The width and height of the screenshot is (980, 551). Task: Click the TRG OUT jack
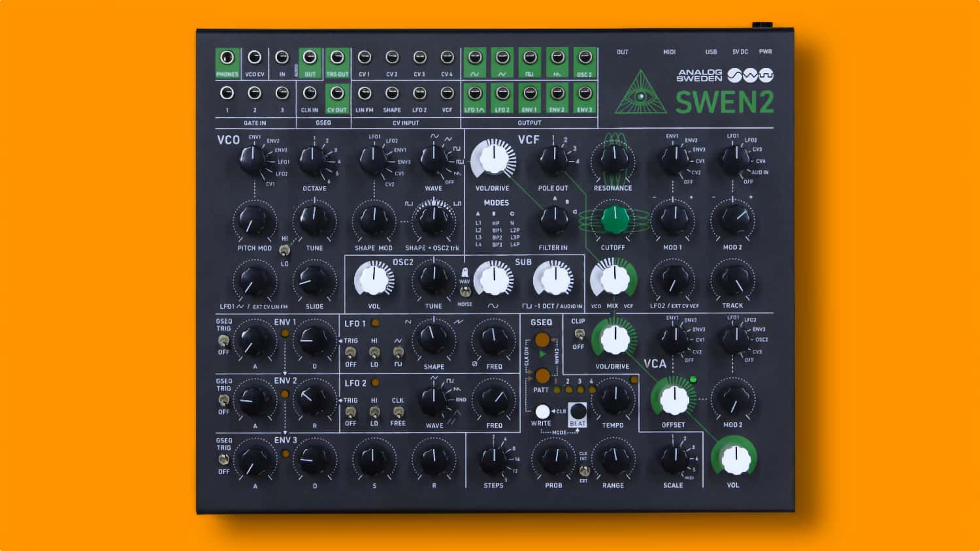click(x=337, y=57)
